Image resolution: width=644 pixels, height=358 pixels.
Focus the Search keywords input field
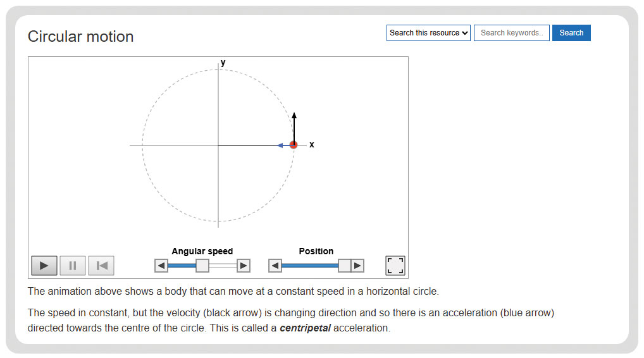click(512, 33)
